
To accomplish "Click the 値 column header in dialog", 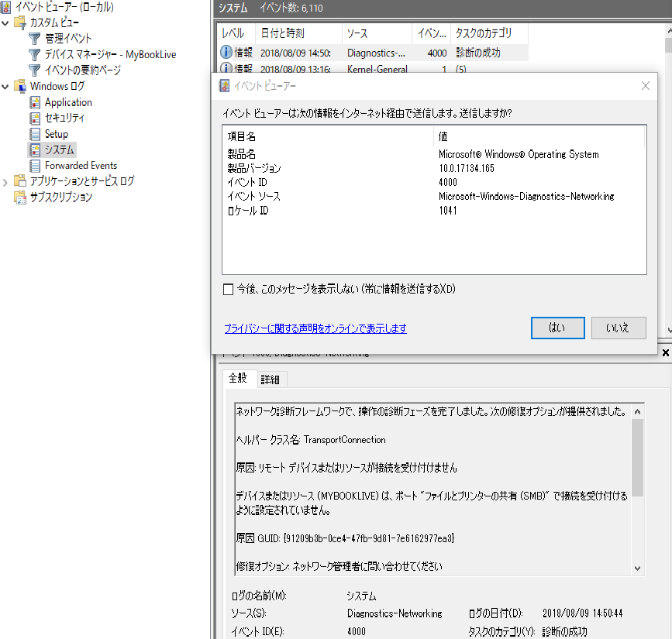I will coord(539,136).
